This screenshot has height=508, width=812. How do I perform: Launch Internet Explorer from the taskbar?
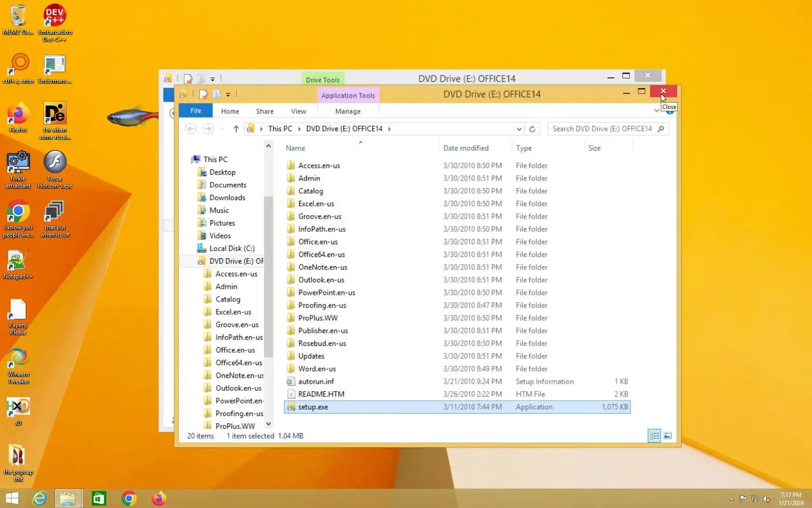coord(39,498)
